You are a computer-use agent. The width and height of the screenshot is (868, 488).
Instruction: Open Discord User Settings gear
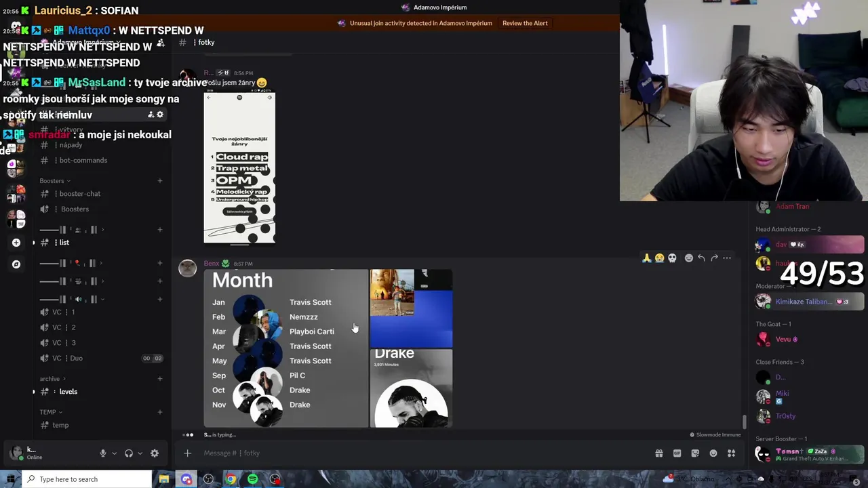(x=155, y=453)
